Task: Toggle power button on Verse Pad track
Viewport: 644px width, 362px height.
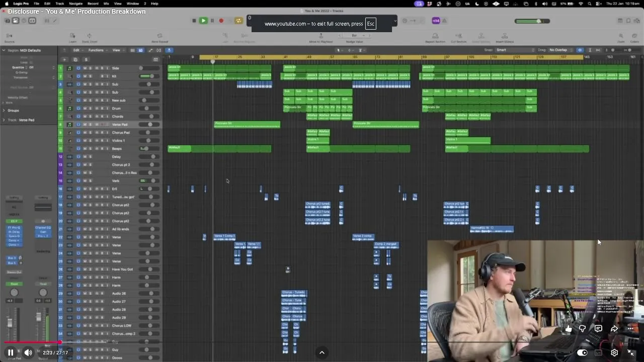Action: coord(78,125)
